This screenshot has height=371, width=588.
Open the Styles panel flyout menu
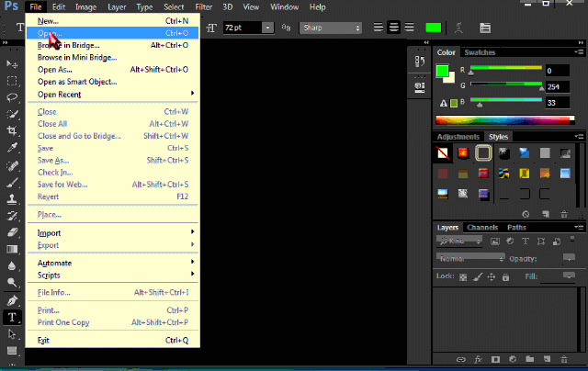[579, 137]
